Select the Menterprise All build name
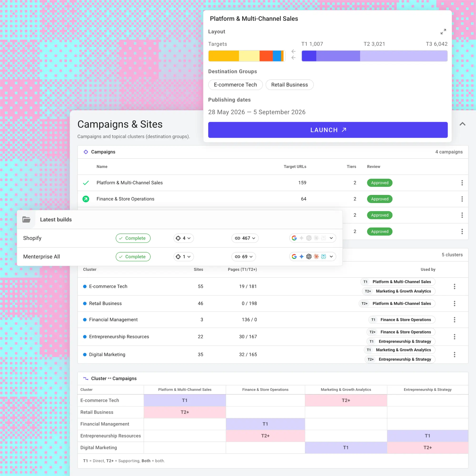The width and height of the screenshot is (476, 476). (x=42, y=257)
